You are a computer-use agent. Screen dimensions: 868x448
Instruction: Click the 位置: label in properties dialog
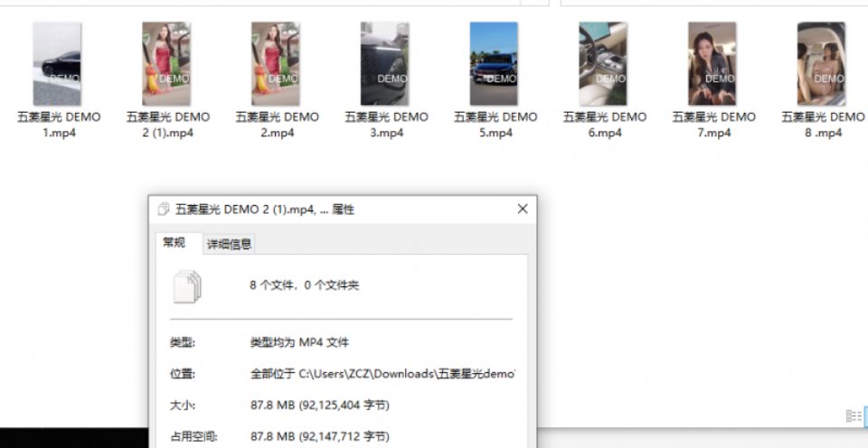182,374
